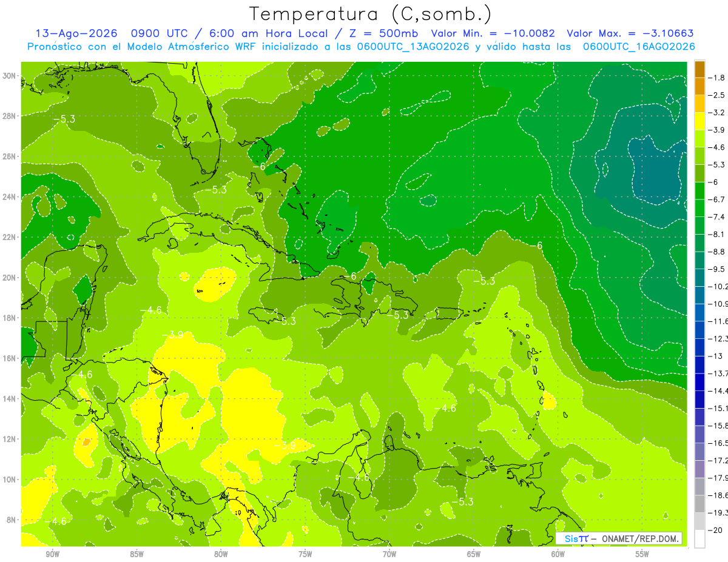Click the SisTT ONAMET/REP.DOM. logo box

coord(619,538)
